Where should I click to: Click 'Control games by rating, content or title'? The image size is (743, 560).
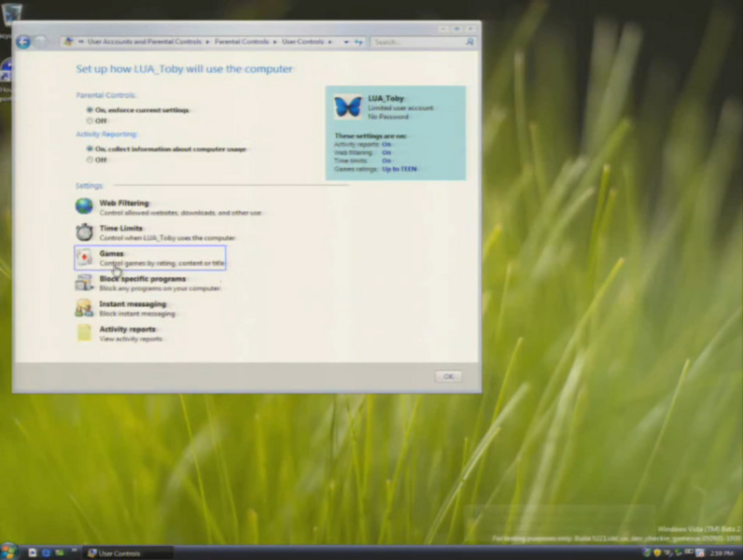161,263
